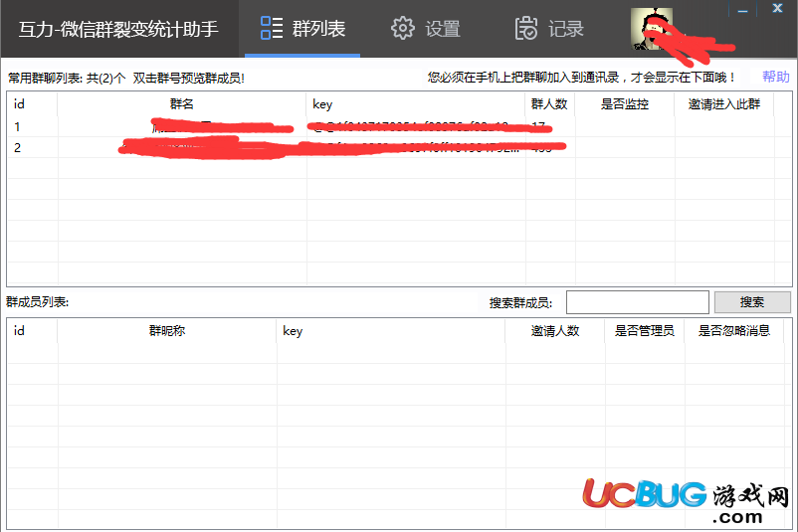Click the member list id column header
Screen dimensions: 798x532
click(32, 331)
